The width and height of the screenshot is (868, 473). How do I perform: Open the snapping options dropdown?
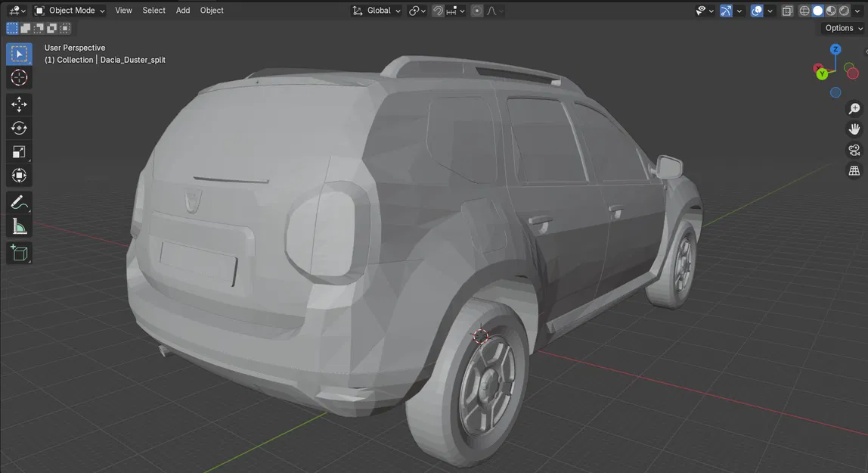coord(462,11)
